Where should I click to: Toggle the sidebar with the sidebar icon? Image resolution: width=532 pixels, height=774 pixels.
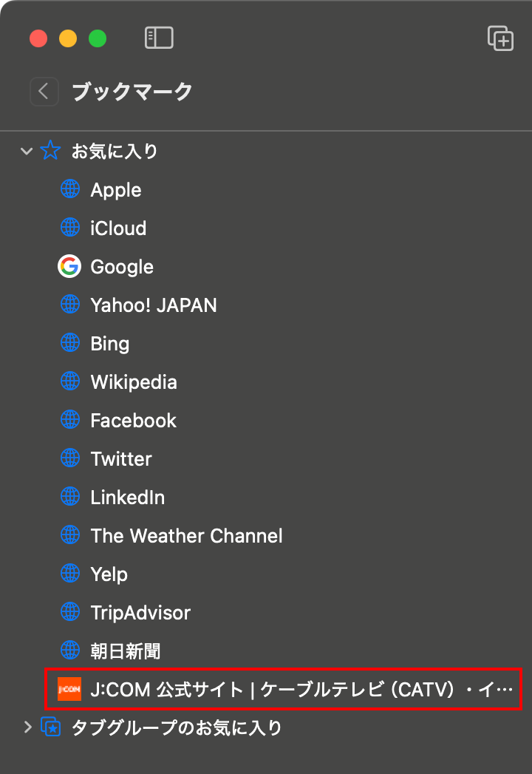point(159,38)
